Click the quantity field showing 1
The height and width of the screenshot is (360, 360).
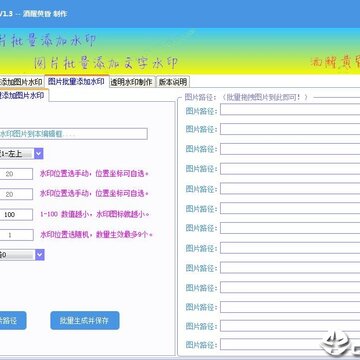16,235
